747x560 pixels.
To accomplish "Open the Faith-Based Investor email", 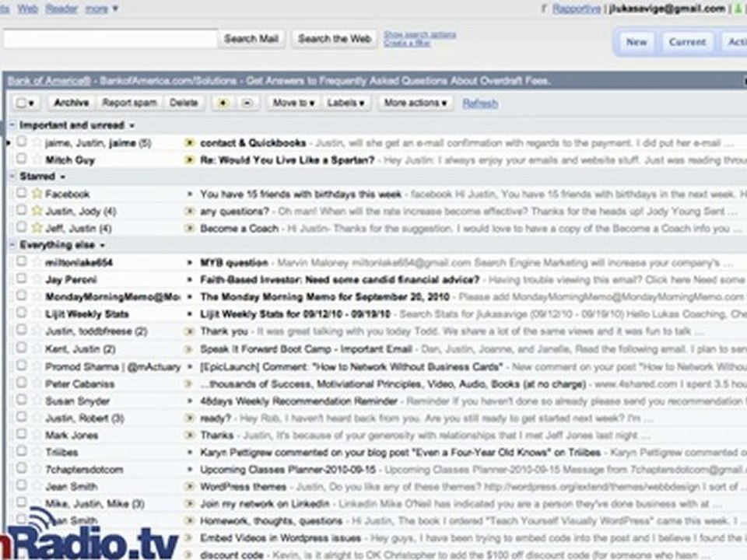I will 340,279.
